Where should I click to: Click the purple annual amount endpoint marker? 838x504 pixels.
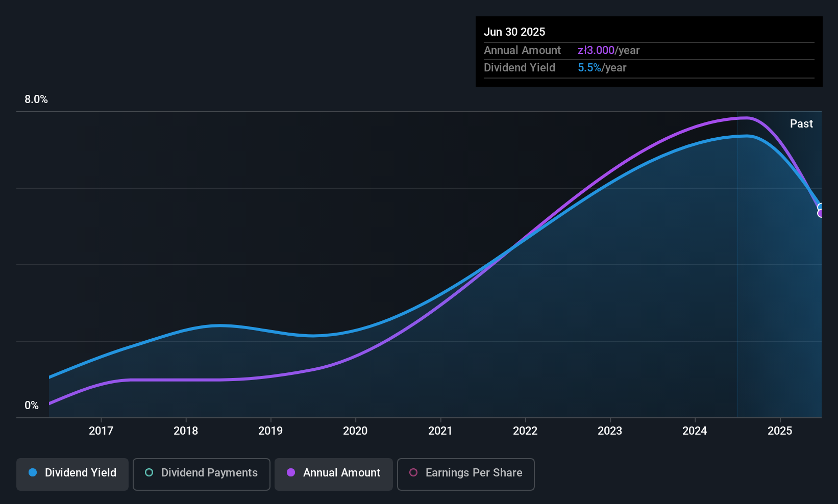click(821, 214)
